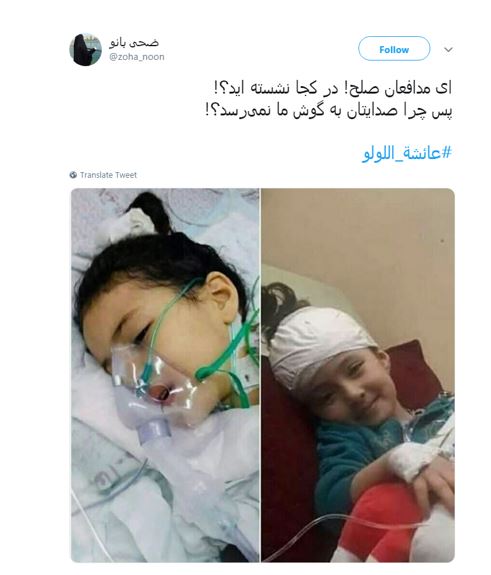Image resolution: width=491 pixels, height=575 pixels.
Task: Open tweet menu arrow next to Follow
Action: (448, 50)
